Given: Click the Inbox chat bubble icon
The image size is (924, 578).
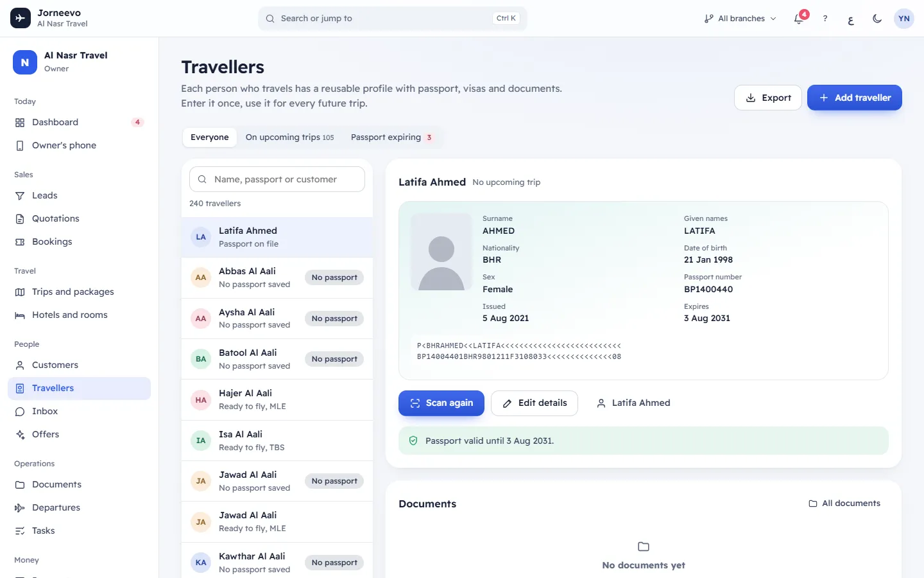Looking at the screenshot, I should coord(20,411).
